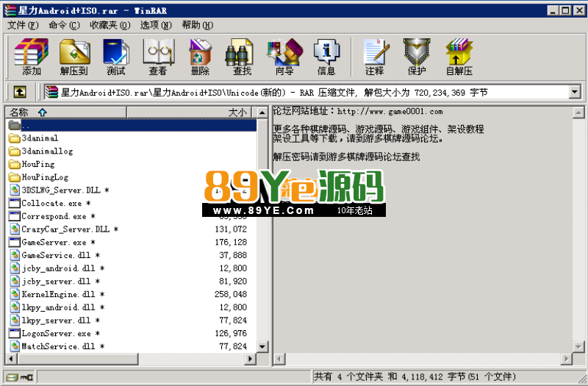This screenshot has width=588, height=386.
Task: Open the Help (帮助) menu
Action: tap(197, 26)
